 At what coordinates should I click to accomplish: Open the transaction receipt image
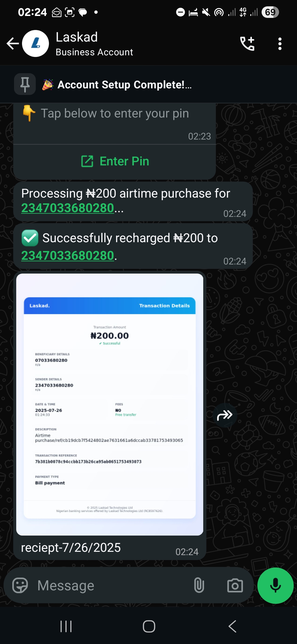click(x=109, y=404)
